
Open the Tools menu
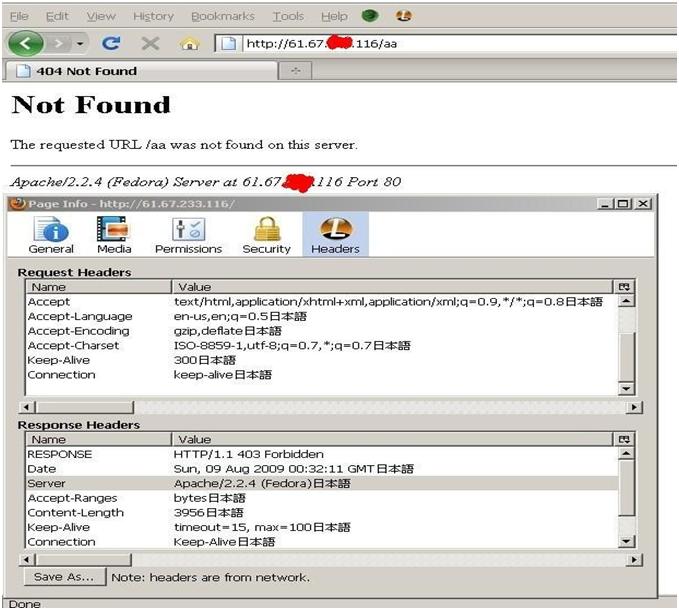[288, 16]
